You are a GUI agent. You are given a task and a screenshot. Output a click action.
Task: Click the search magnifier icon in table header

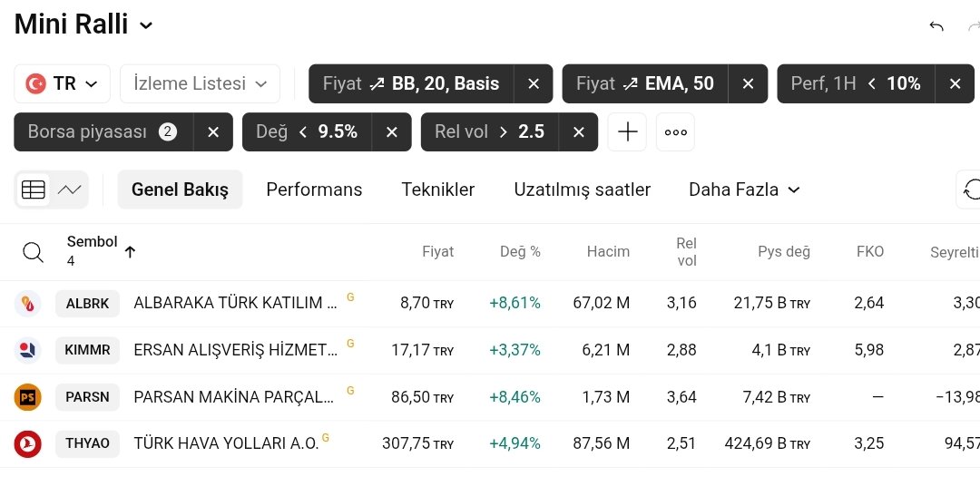click(x=33, y=252)
